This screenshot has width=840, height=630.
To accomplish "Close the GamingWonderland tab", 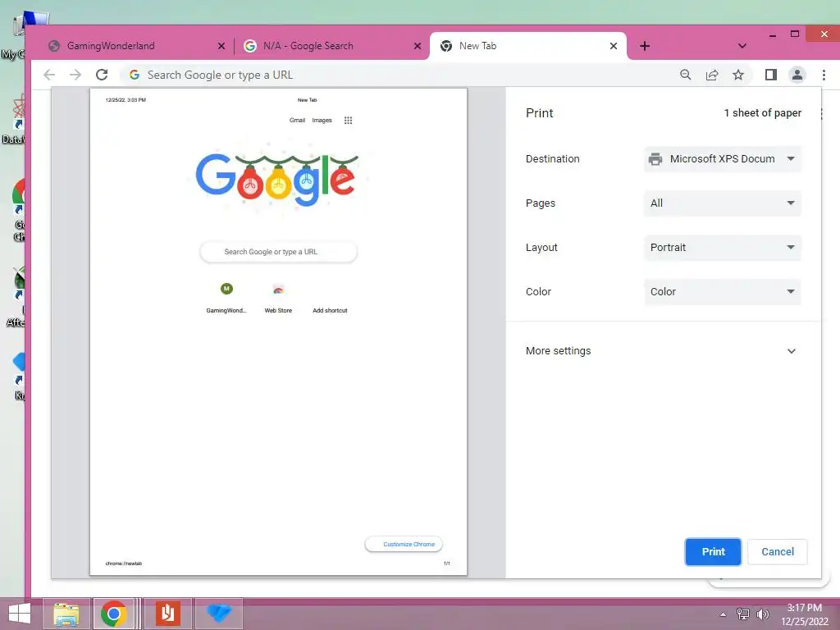I will click(x=221, y=46).
